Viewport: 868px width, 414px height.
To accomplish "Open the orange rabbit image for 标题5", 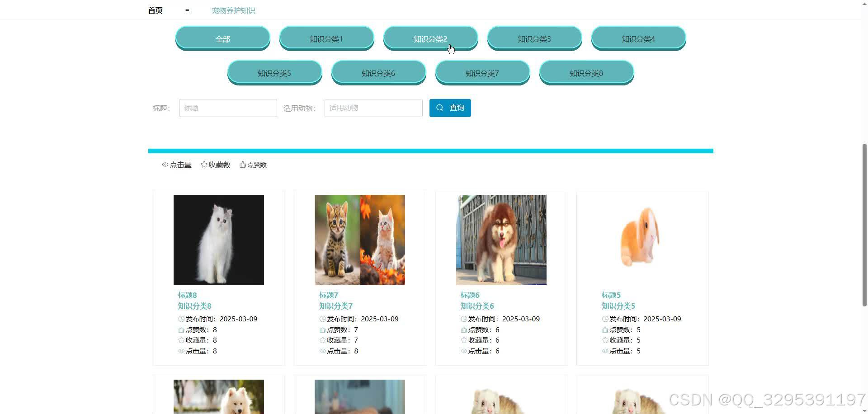I will point(642,240).
